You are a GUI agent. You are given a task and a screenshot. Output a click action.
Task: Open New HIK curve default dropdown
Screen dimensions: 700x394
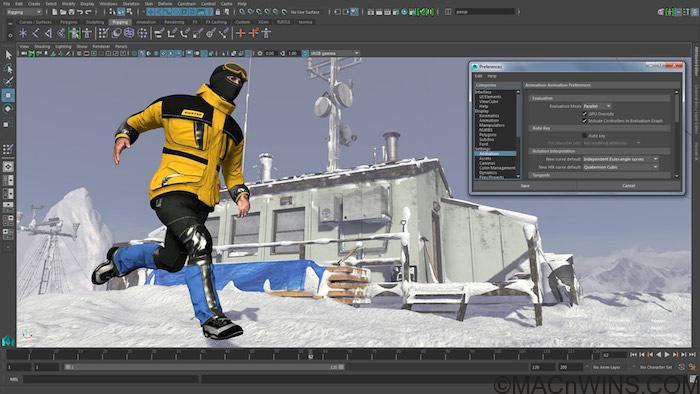621,167
